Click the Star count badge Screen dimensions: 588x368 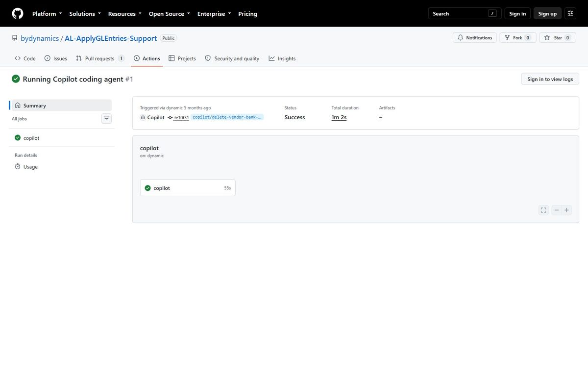pyautogui.click(x=568, y=38)
